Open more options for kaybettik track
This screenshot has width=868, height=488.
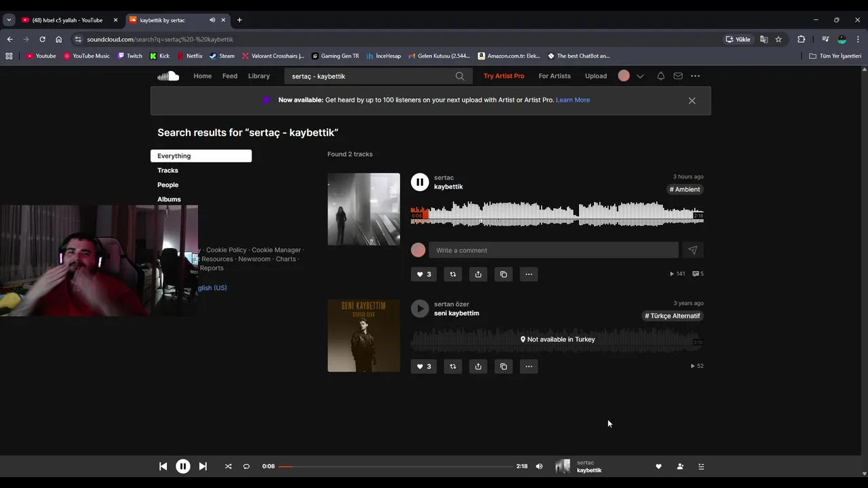coord(529,274)
